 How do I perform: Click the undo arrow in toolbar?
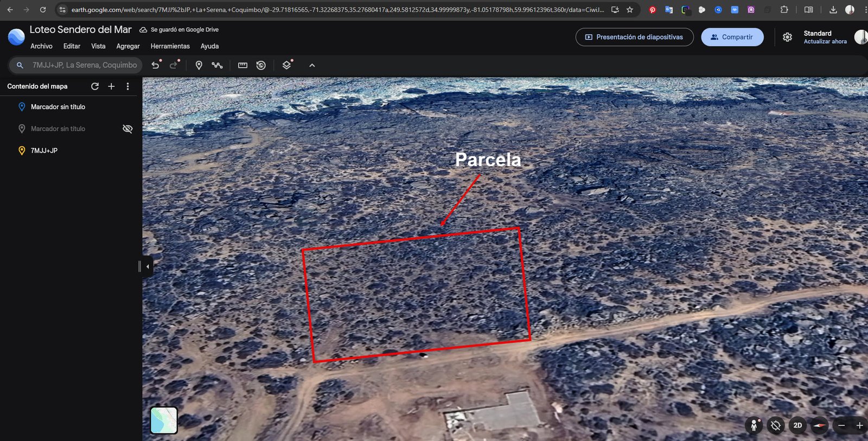[x=156, y=65]
